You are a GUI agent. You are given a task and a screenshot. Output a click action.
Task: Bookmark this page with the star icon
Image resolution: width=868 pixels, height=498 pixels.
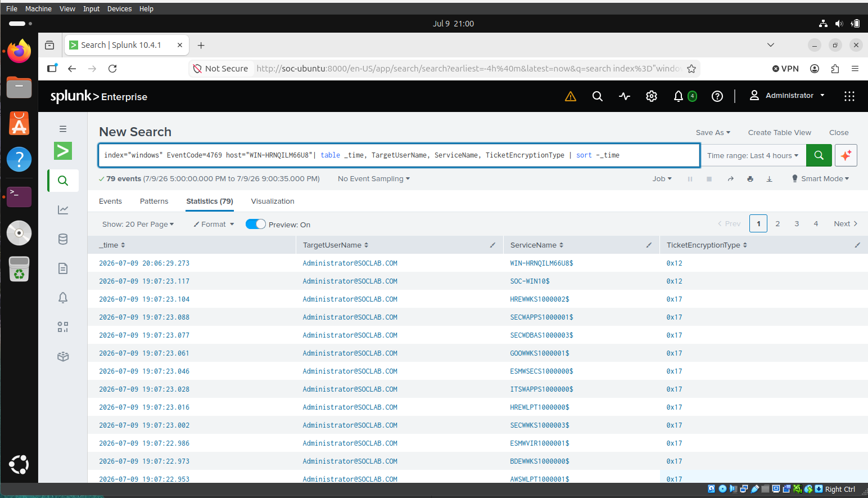(691, 69)
